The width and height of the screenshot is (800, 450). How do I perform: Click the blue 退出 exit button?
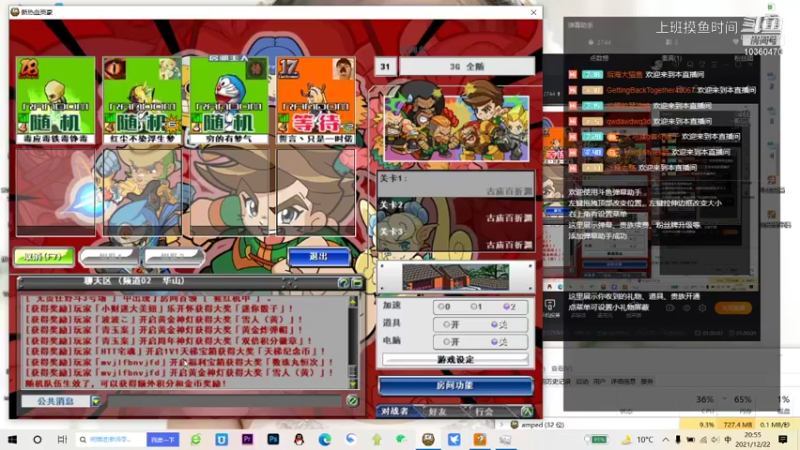coord(319,257)
